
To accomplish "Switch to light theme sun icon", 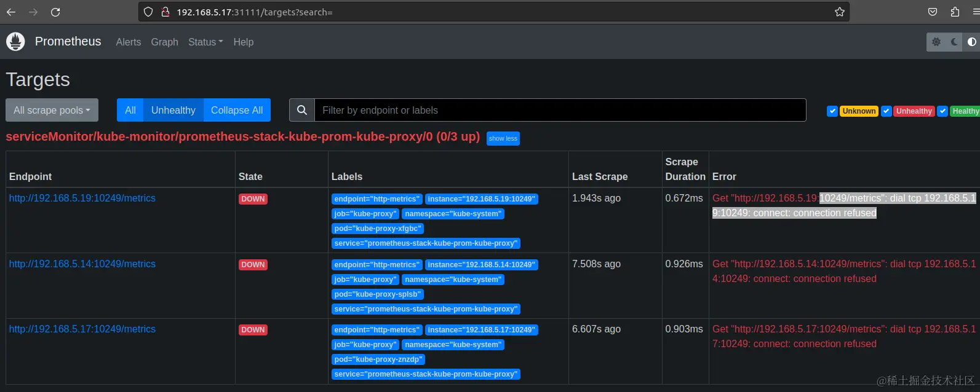I will click(x=936, y=42).
